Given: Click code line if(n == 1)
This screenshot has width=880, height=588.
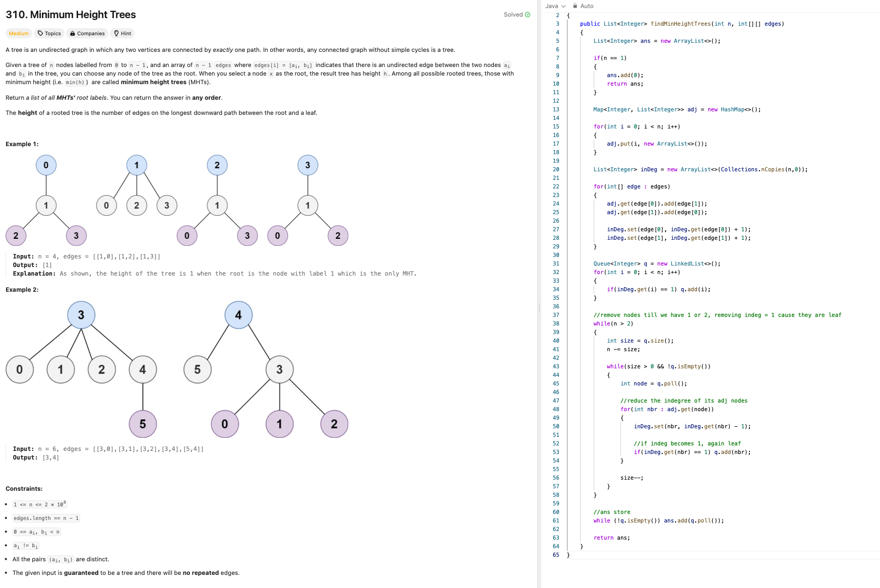Looking at the screenshot, I should click(610, 58).
